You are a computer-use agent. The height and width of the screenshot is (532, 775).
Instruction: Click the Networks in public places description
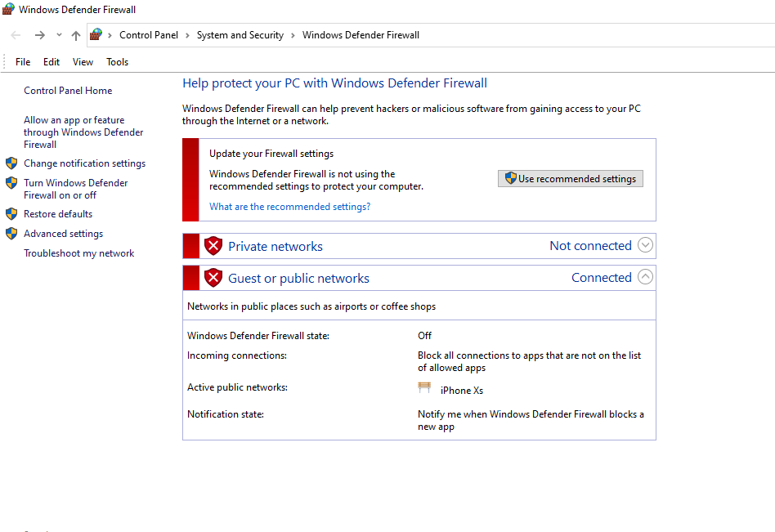[311, 306]
